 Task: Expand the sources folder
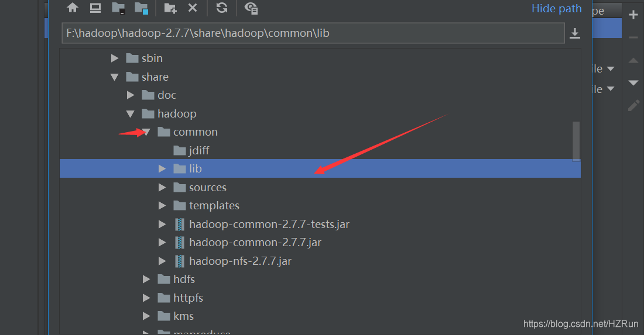click(162, 188)
